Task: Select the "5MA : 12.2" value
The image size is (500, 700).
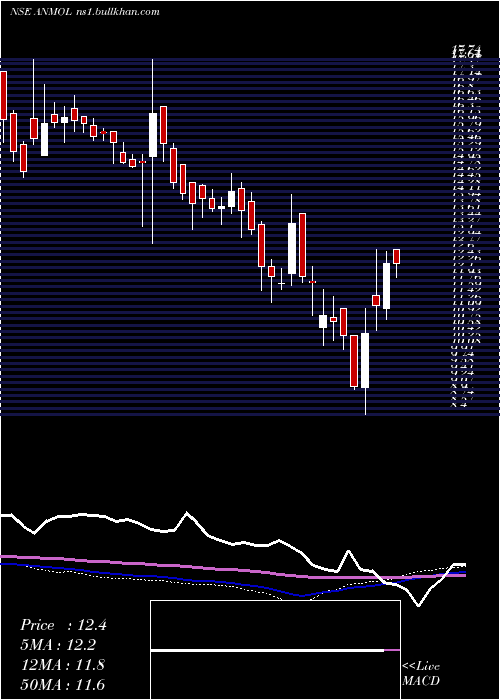Action: [58, 645]
